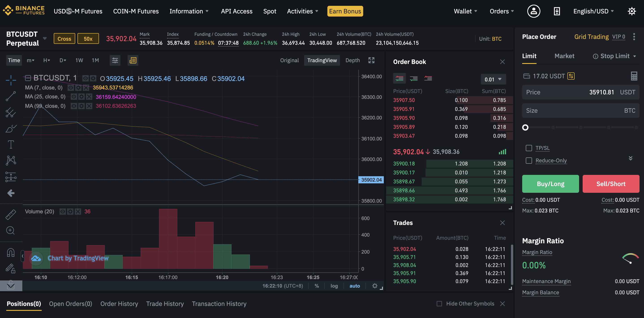Open the chart settings gear at bottom
644x318 pixels.
pos(374,286)
